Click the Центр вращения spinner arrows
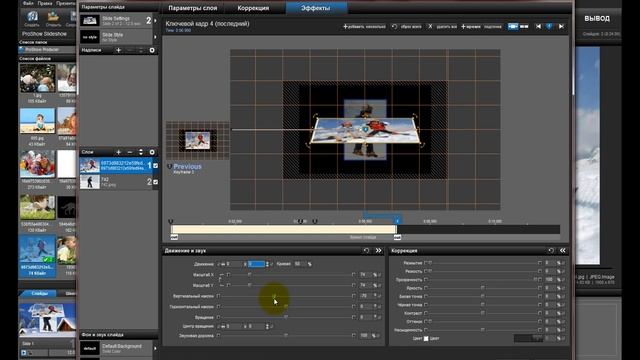The width and height of the screenshot is (640, 360). pos(267,327)
